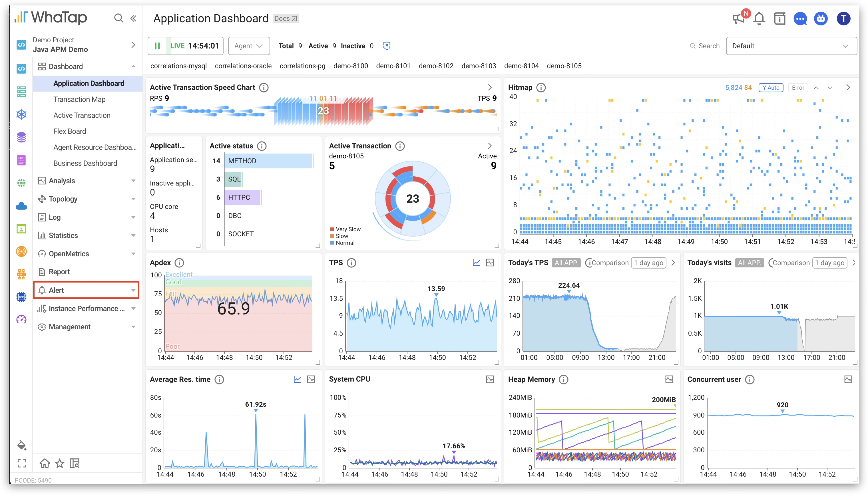Viewport: 868px width, 496px height.
Task: Open the notifications bell icon
Action: pyautogui.click(x=759, y=18)
